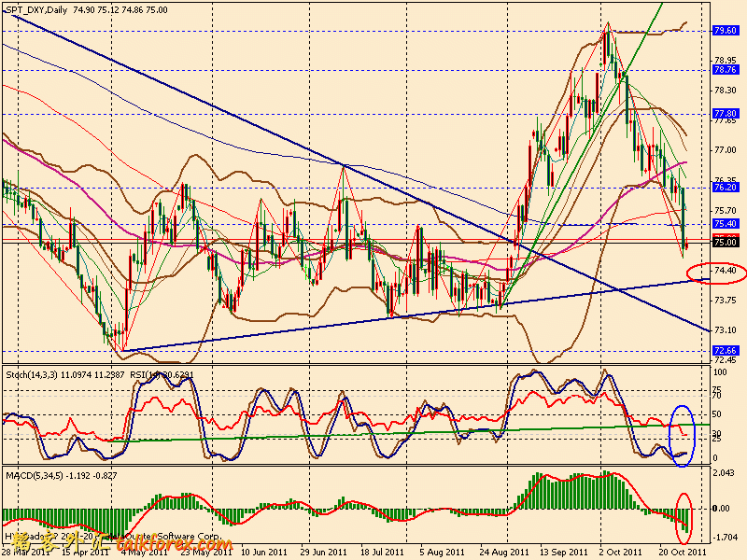747x560 pixels.
Task: Click the 73.75 price axis value
Action: (x=726, y=301)
